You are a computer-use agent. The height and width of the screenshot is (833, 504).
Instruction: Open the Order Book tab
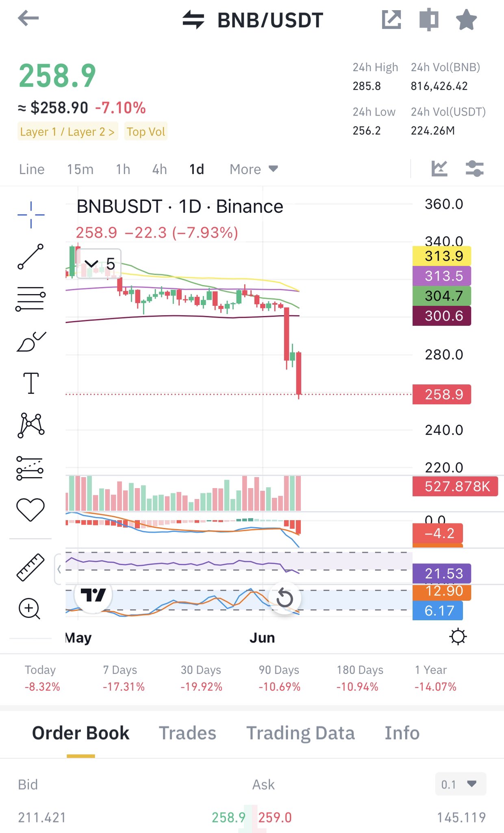[80, 733]
